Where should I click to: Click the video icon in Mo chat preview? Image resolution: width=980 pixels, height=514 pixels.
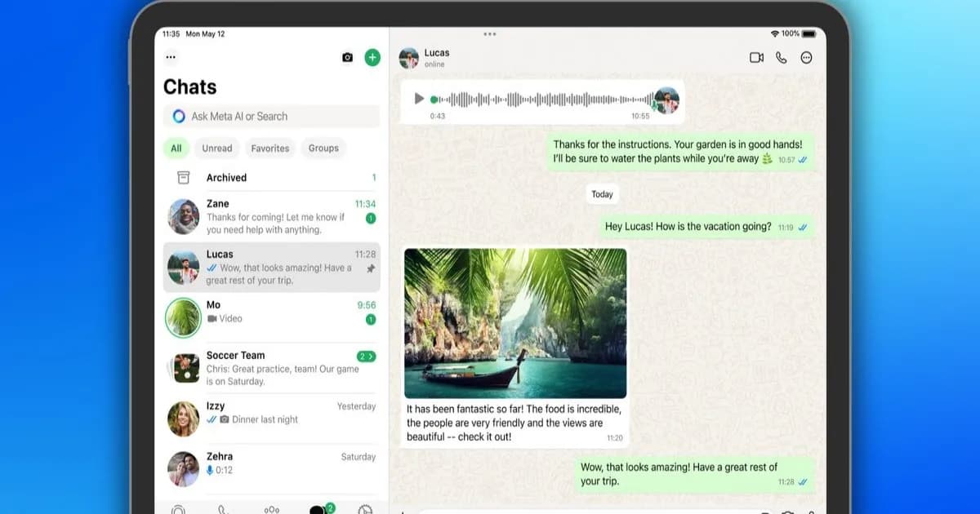(212, 319)
